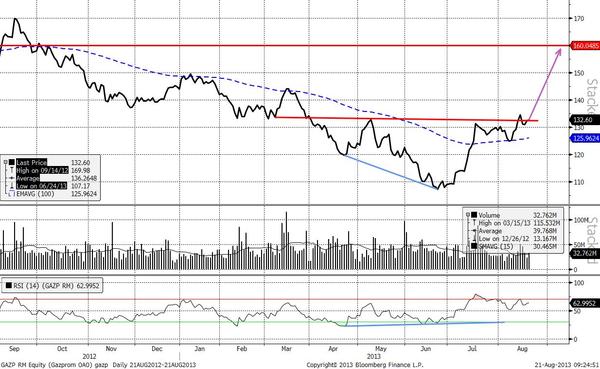Click the Average marker icon in price legend
The image size is (600, 369).
tap(12, 178)
